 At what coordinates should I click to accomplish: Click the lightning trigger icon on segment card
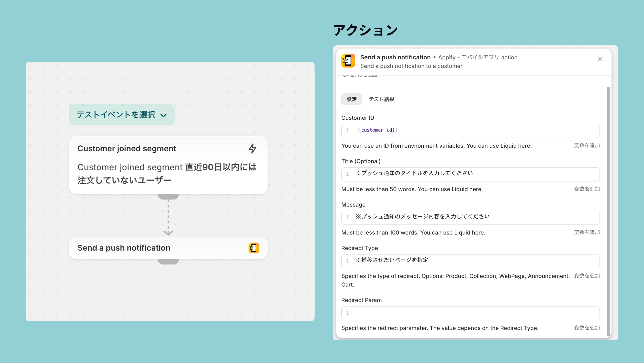(252, 148)
